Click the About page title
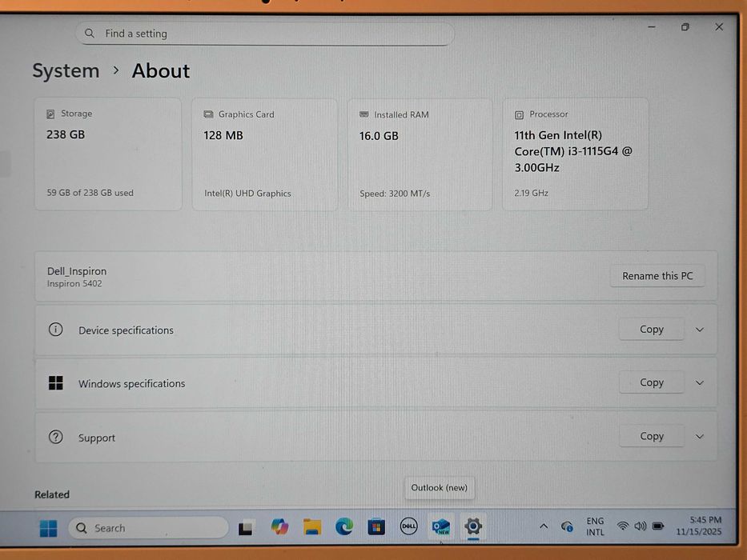Image resolution: width=747 pixels, height=560 pixels. coord(161,71)
